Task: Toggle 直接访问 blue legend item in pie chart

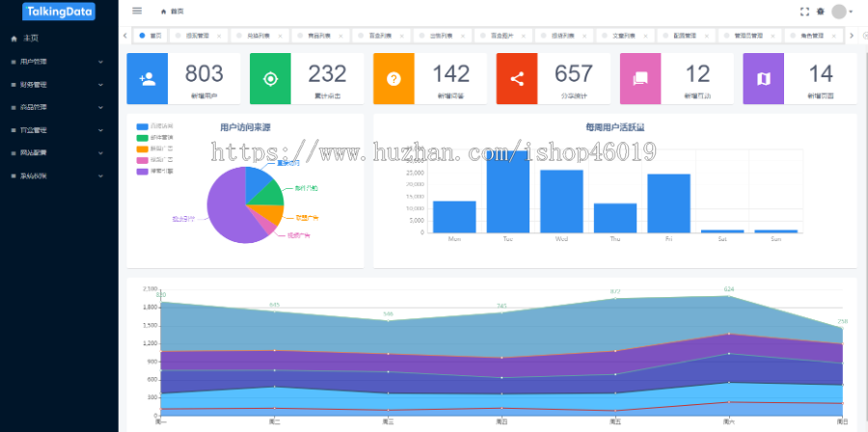Action: 155,126
